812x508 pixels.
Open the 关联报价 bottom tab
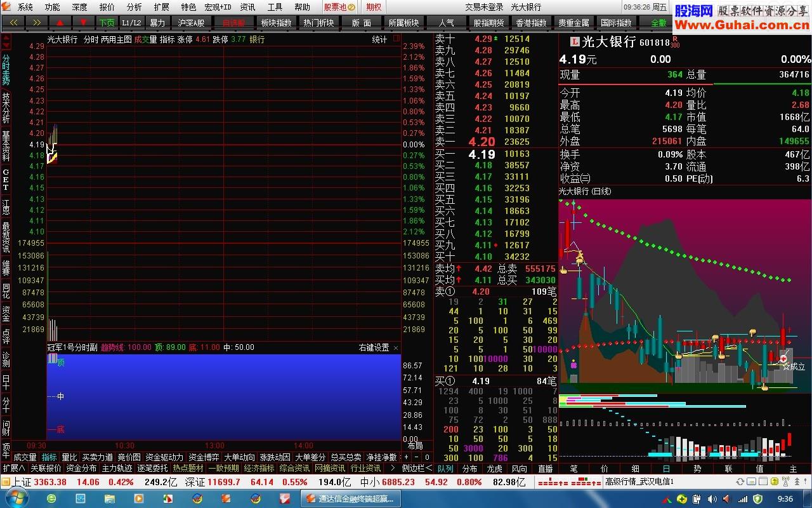pyautogui.click(x=46, y=468)
